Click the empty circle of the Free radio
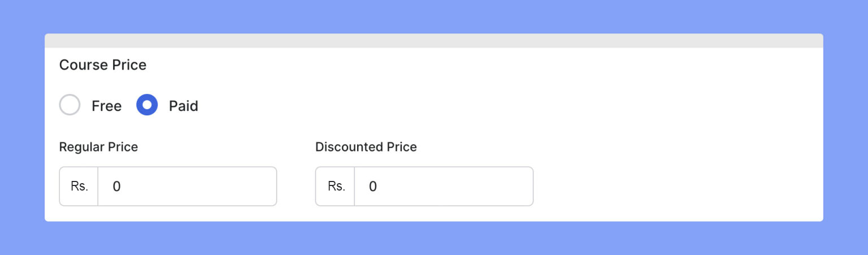 tap(70, 105)
